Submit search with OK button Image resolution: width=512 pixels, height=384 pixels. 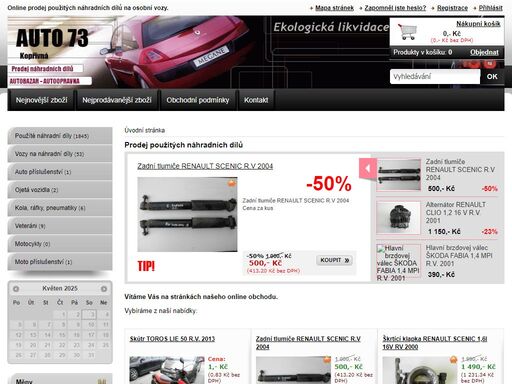pos(492,77)
